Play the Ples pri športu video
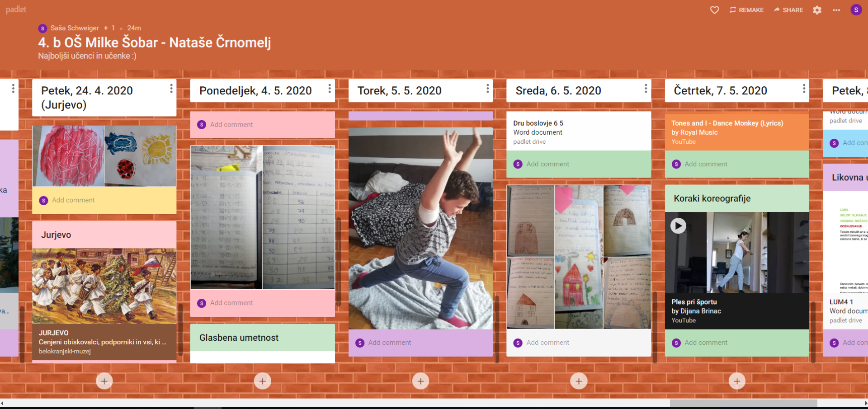 click(x=678, y=226)
